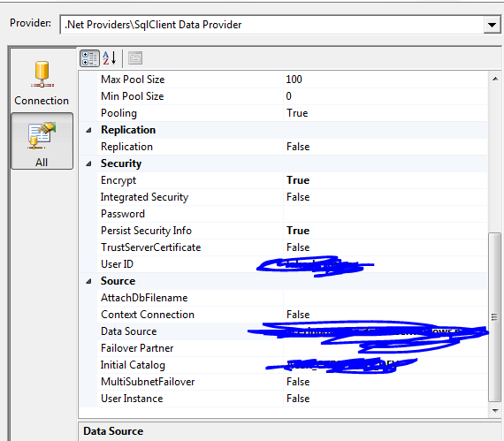The height and width of the screenshot is (441, 504).
Task: Click the vertical scrollbar thumb
Action: (494, 317)
